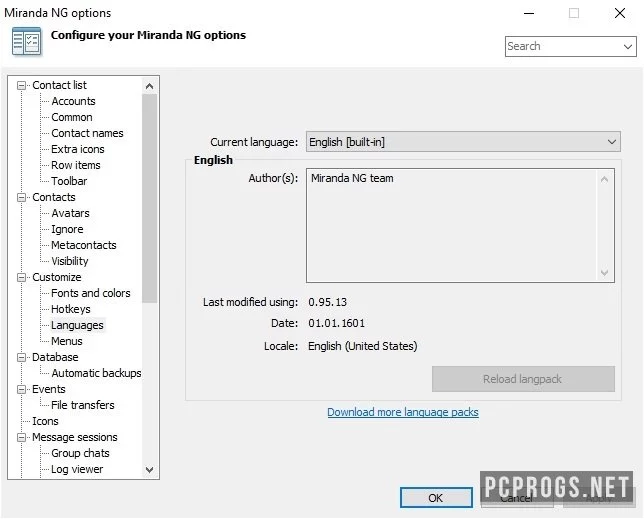Image resolution: width=644 pixels, height=519 pixels.
Task: Open the Current language dropdown
Action: [463, 142]
